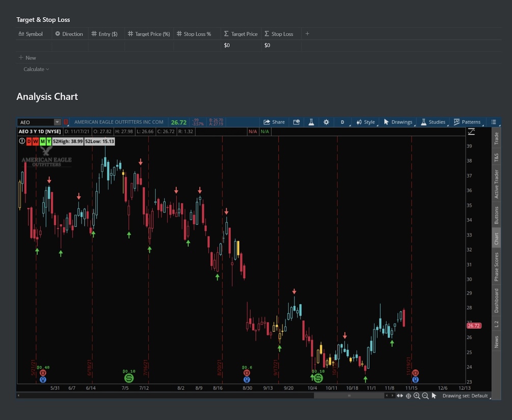
Task: Add a New row to the table
Action: (x=28, y=58)
